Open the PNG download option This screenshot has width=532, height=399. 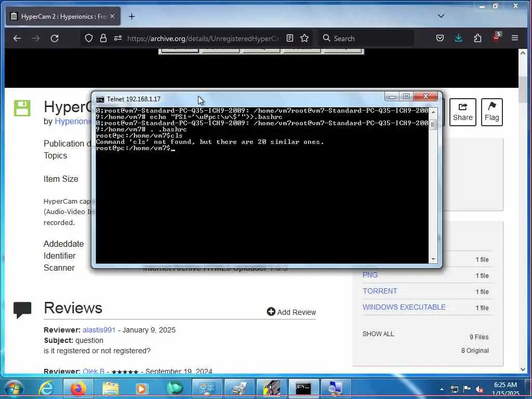click(x=370, y=275)
